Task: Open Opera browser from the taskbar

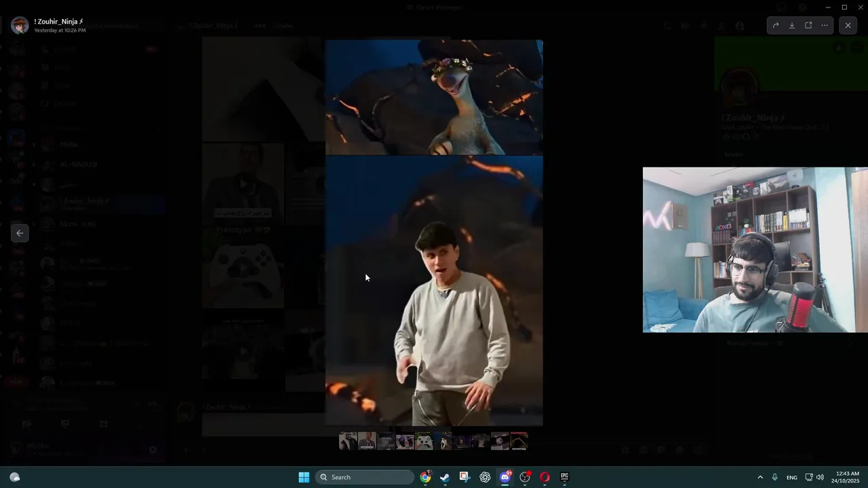Action: 545,477
